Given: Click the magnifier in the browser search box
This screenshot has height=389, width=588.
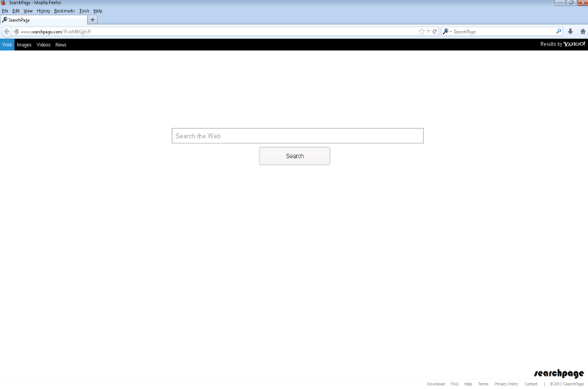Looking at the screenshot, I should point(559,32).
